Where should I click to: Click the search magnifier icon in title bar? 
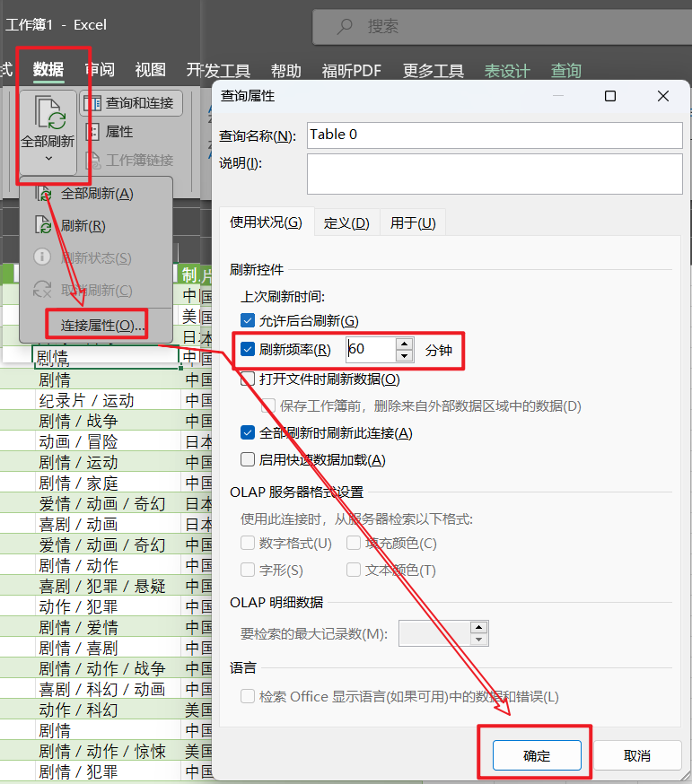pyautogui.click(x=345, y=27)
